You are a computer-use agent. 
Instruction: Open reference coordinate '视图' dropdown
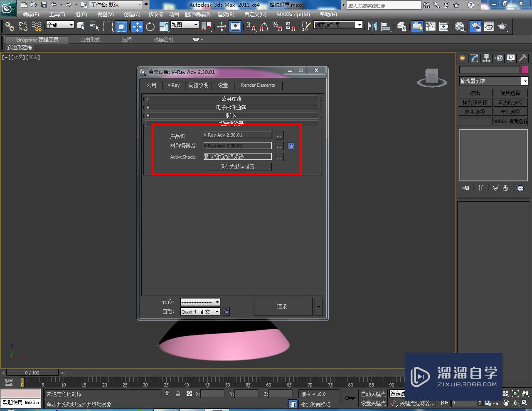coord(185,25)
